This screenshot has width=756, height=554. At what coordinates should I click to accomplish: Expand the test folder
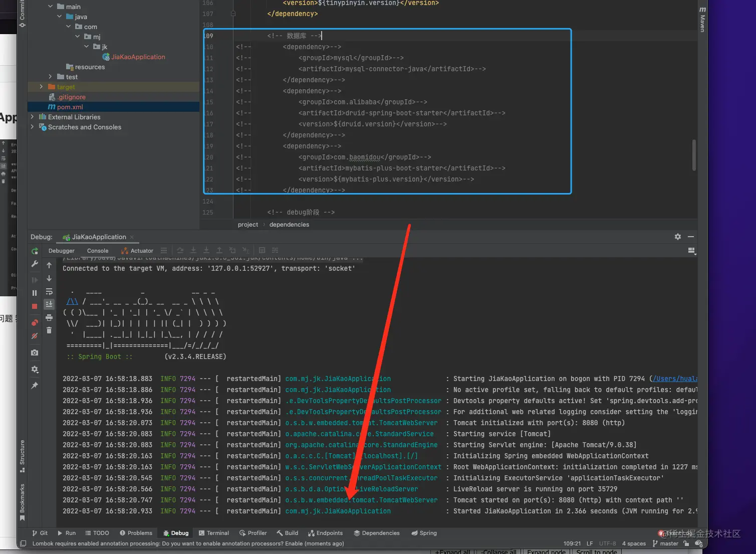[x=50, y=77]
